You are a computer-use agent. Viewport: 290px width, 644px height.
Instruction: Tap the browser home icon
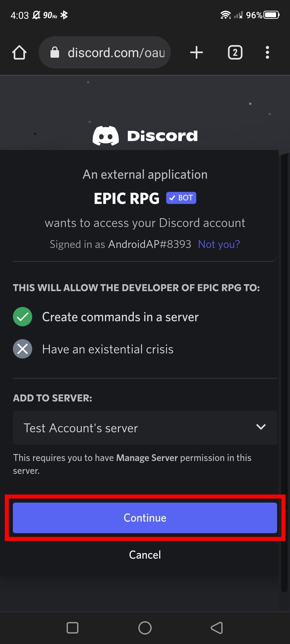pyautogui.click(x=19, y=52)
